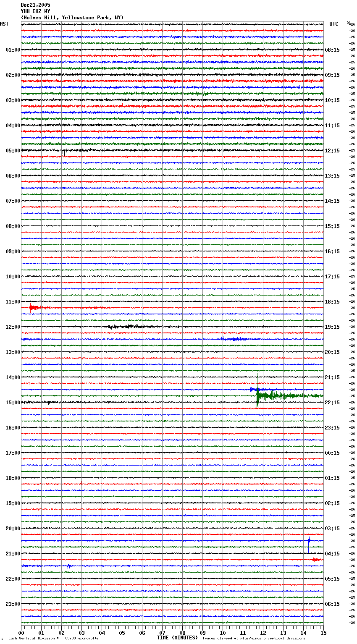The image size is (357, 644).
Task: Click the UTC label "00:15"
Action: pos(332,453)
